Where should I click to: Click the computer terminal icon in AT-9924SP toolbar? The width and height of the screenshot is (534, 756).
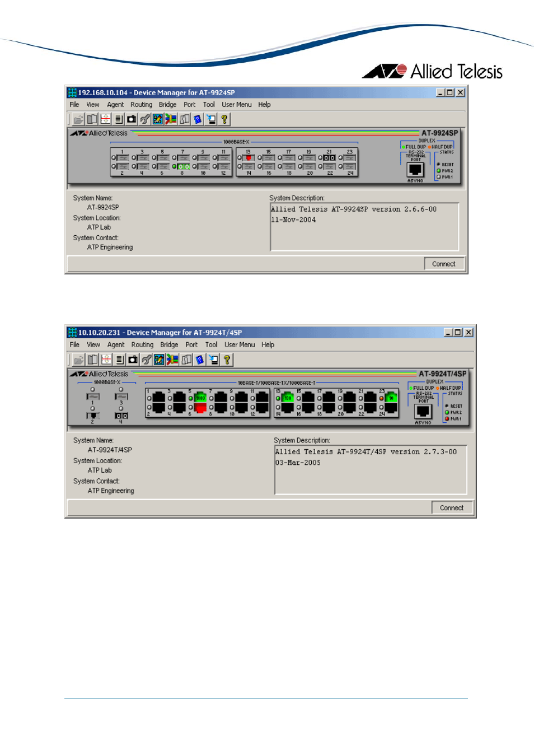(211, 119)
